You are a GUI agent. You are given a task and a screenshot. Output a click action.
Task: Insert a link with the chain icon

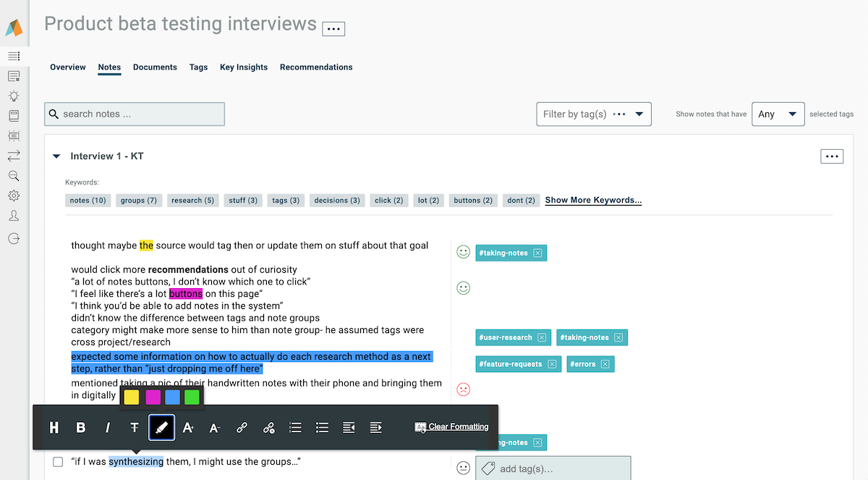[x=242, y=428]
